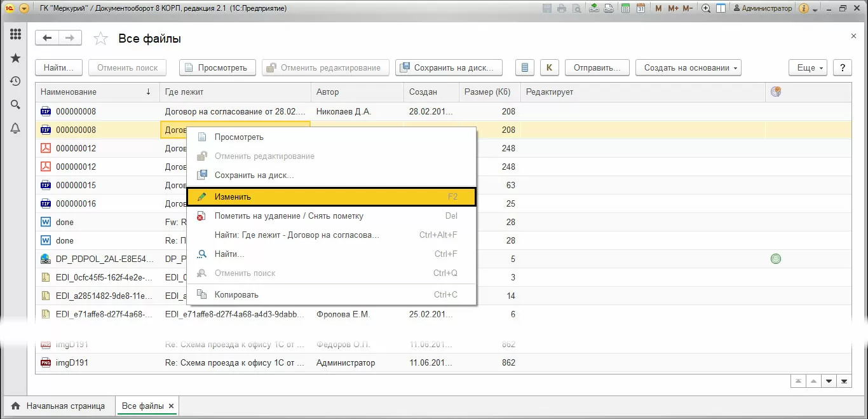Open help via the question mark button
Screen dimensions: 868x419
[x=843, y=67]
